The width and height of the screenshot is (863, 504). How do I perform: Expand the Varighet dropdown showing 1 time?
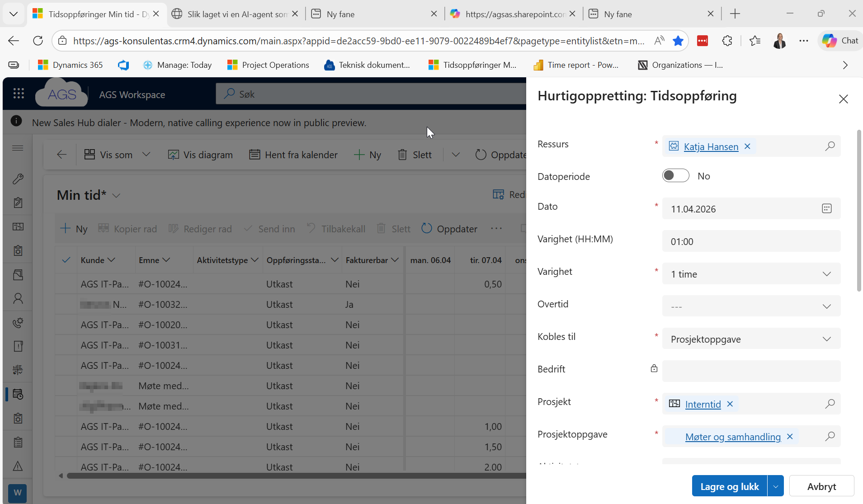coord(751,274)
